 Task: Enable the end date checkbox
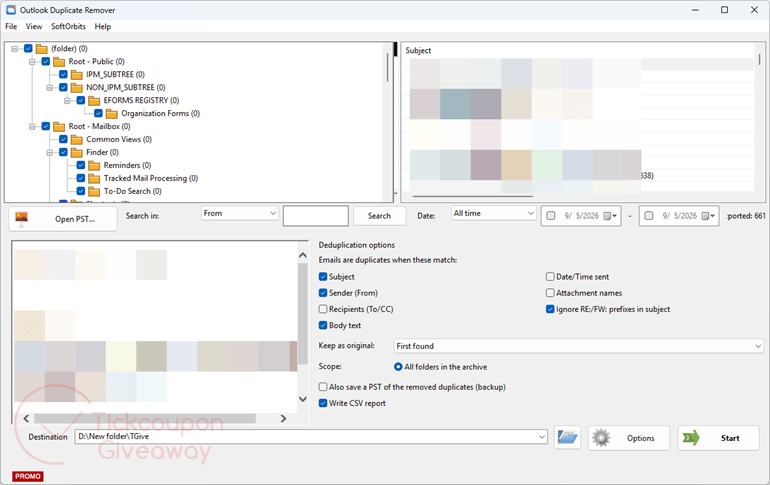(649, 216)
